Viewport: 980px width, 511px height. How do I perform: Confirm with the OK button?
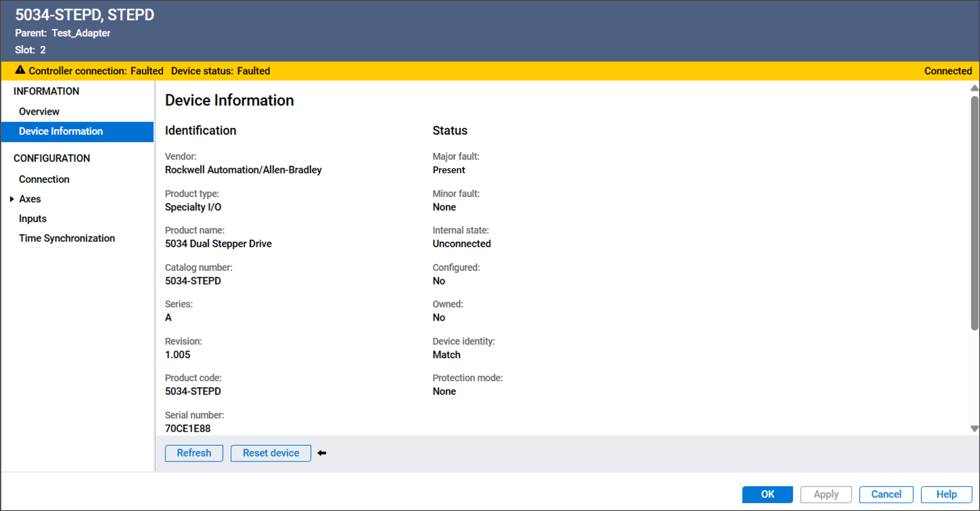(x=767, y=494)
